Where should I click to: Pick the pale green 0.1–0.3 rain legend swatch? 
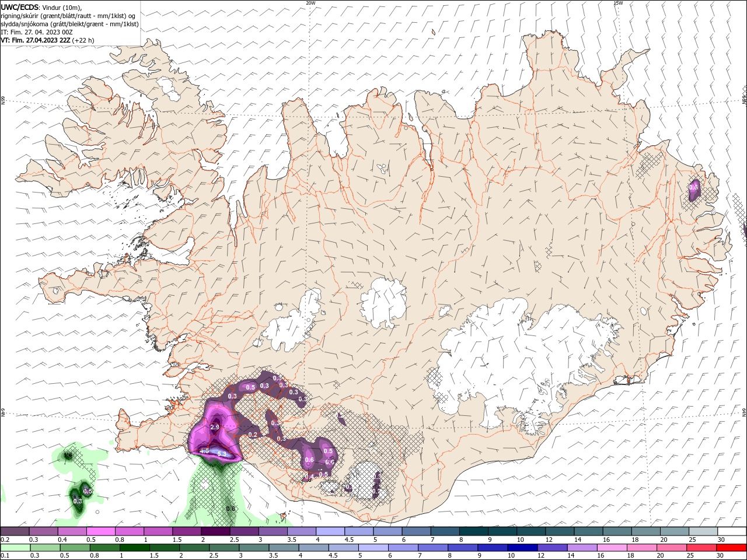coord(15,548)
